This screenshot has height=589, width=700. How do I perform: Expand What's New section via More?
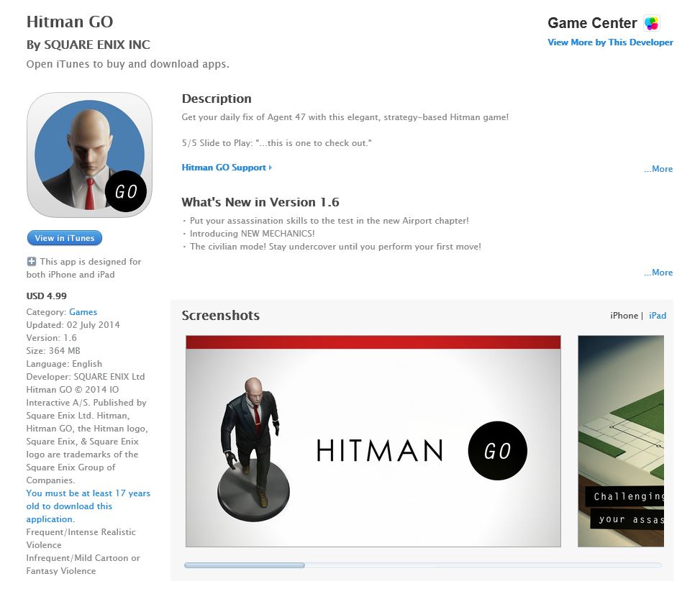[x=658, y=272]
